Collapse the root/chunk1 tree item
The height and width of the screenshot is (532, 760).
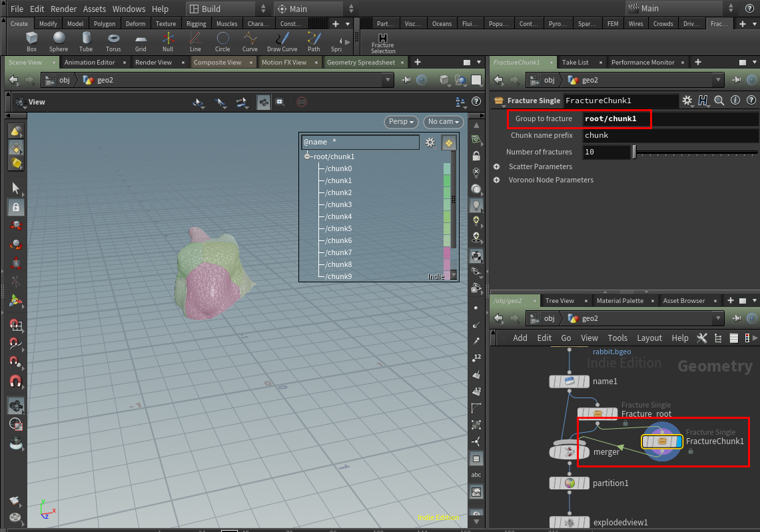click(306, 156)
